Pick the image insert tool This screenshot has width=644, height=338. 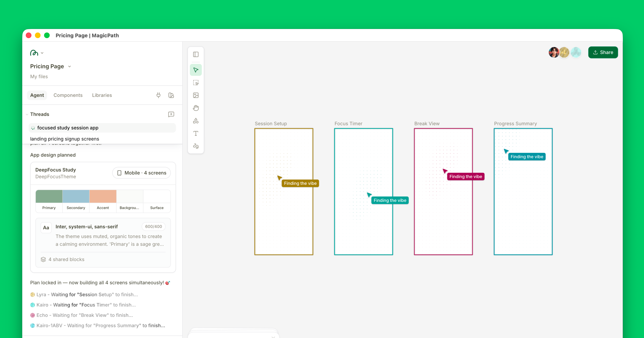[x=196, y=95]
